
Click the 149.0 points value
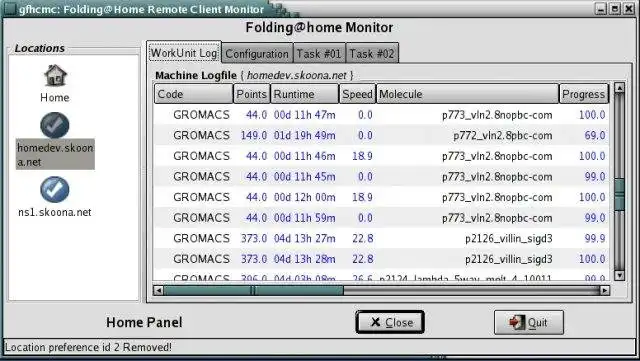point(253,136)
